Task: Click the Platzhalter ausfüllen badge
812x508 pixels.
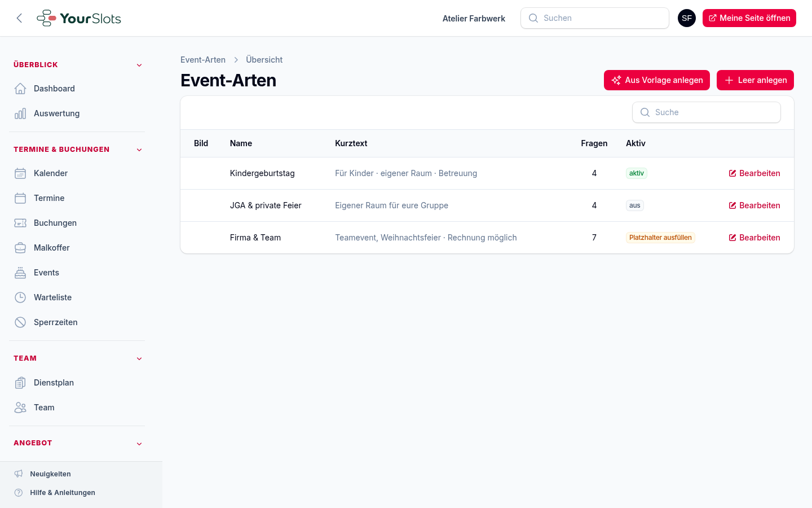Action: click(x=660, y=238)
